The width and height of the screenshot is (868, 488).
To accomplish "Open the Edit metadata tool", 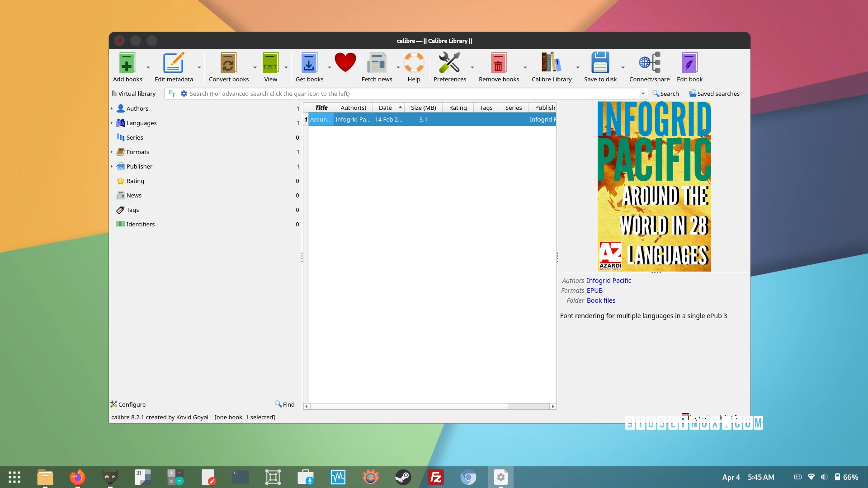I will pos(174,63).
